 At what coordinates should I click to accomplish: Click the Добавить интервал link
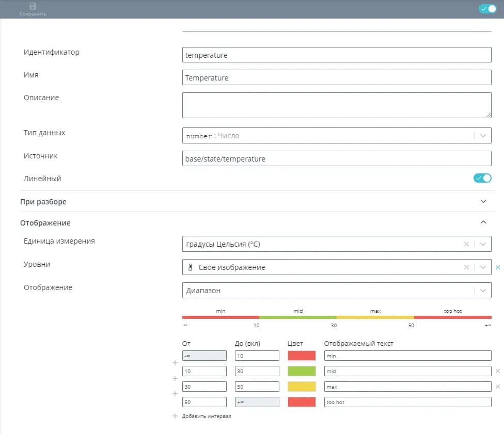tap(206, 416)
